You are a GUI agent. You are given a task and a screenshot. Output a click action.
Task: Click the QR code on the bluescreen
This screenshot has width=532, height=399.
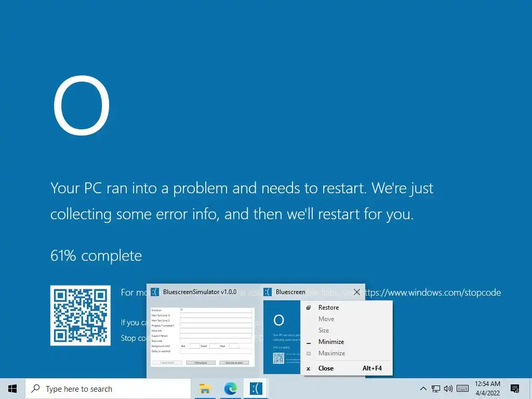click(x=81, y=315)
